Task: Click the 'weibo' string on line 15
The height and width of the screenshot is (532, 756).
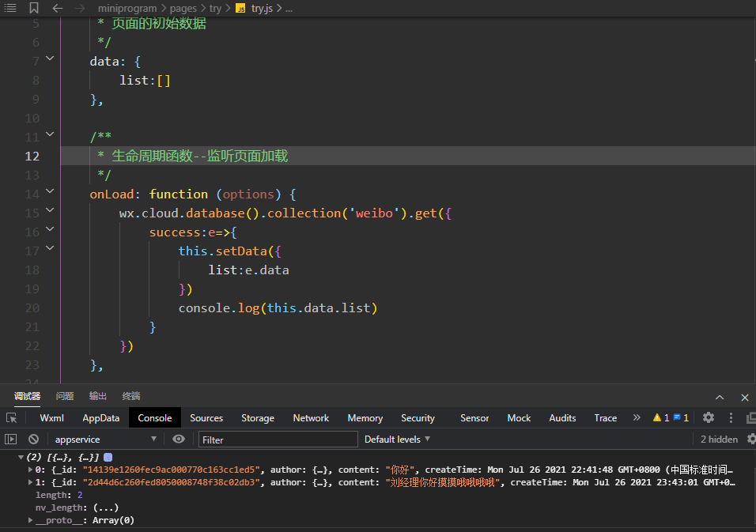Action: tap(374, 213)
